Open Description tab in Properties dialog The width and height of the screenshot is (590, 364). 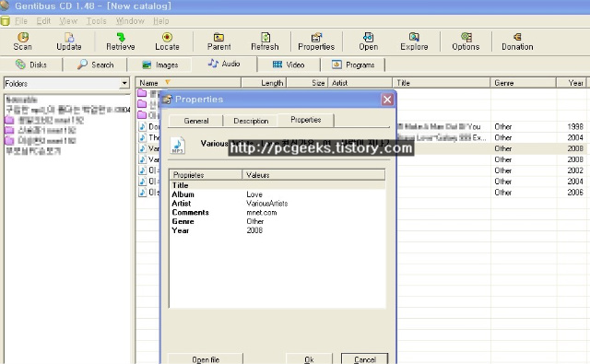click(251, 121)
